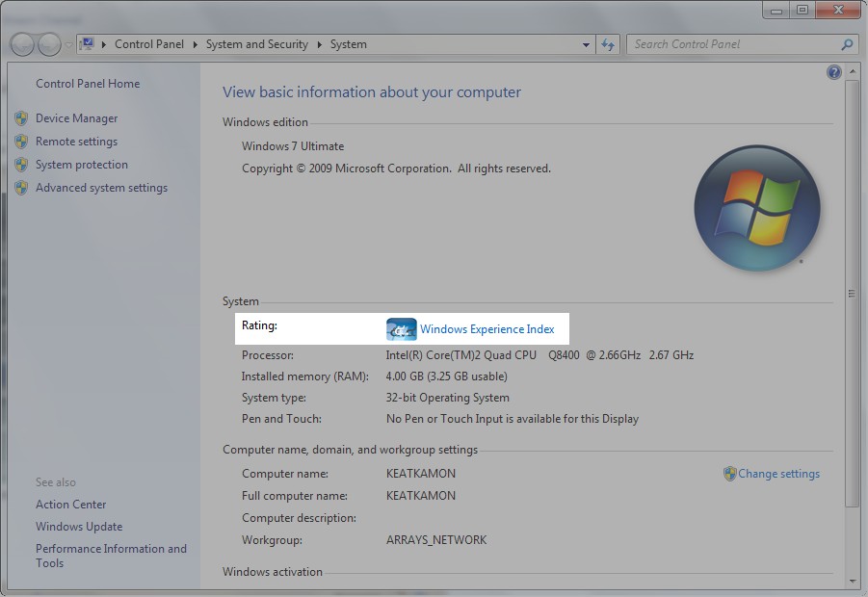
Task: Click shield icon beside System protection
Action: (21, 165)
